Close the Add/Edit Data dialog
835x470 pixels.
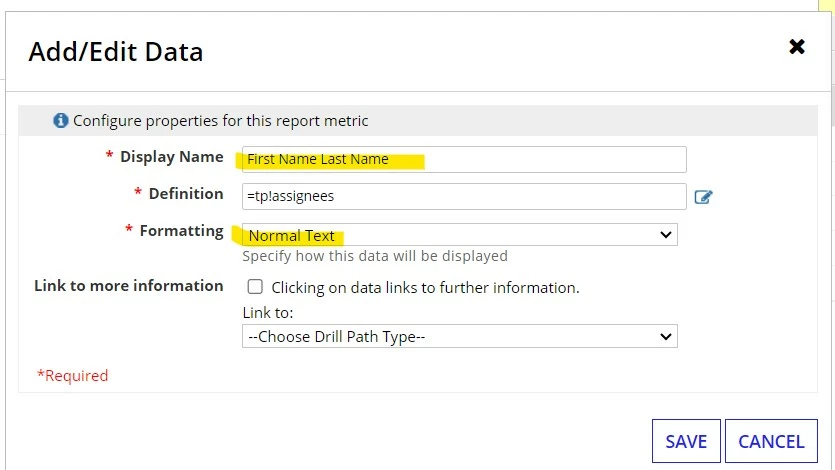tap(797, 47)
